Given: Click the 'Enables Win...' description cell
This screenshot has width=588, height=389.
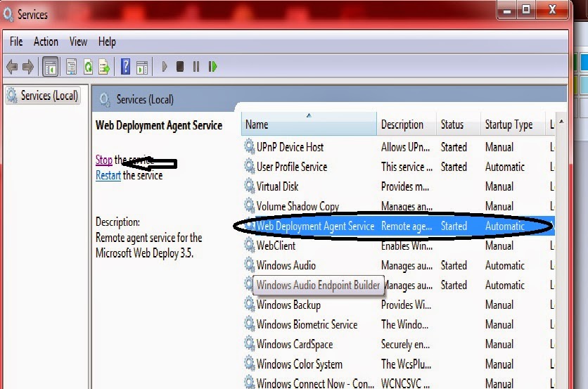Looking at the screenshot, I should (407, 245).
